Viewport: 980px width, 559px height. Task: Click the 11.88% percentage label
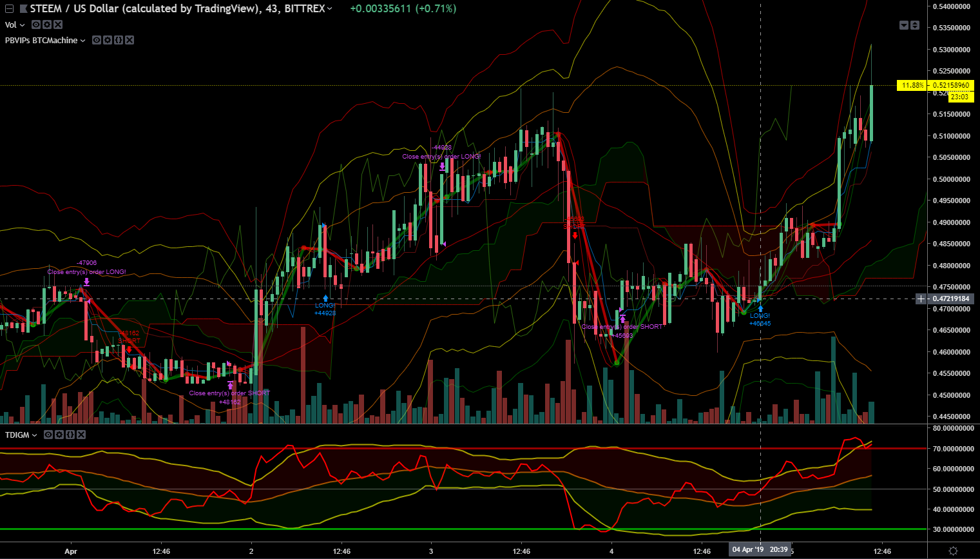click(912, 85)
